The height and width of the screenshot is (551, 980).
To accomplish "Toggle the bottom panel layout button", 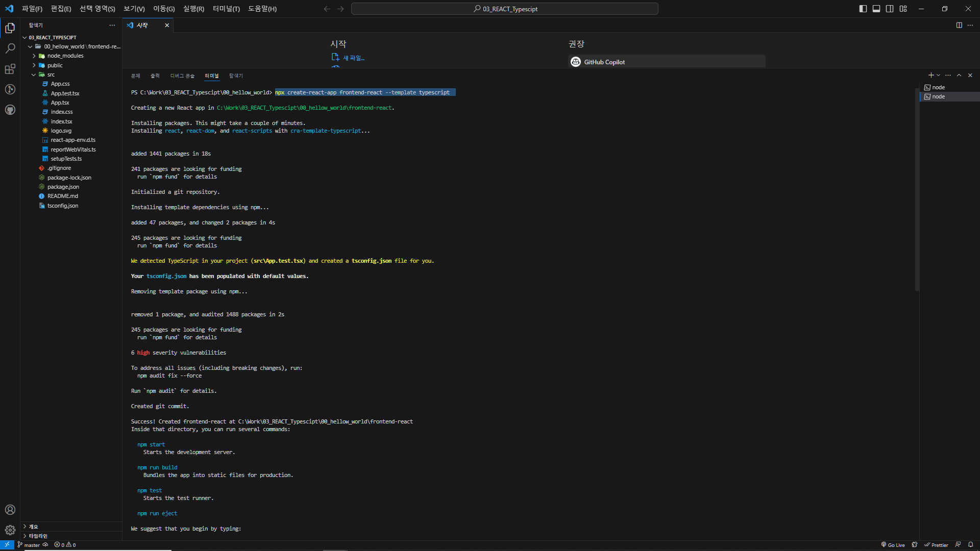I will click(876, 9).
